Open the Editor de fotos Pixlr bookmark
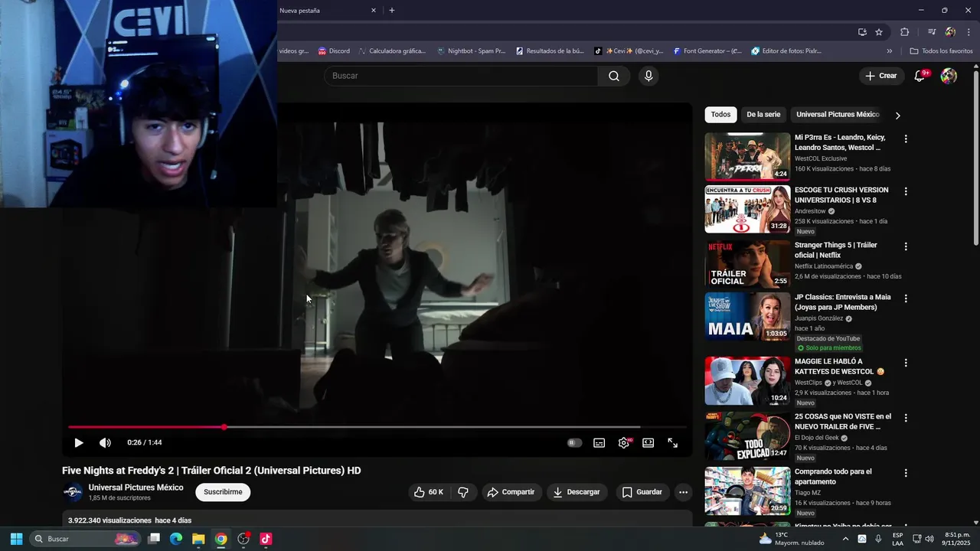Screen dimensions: 980x551 click(x=787, y=51)
